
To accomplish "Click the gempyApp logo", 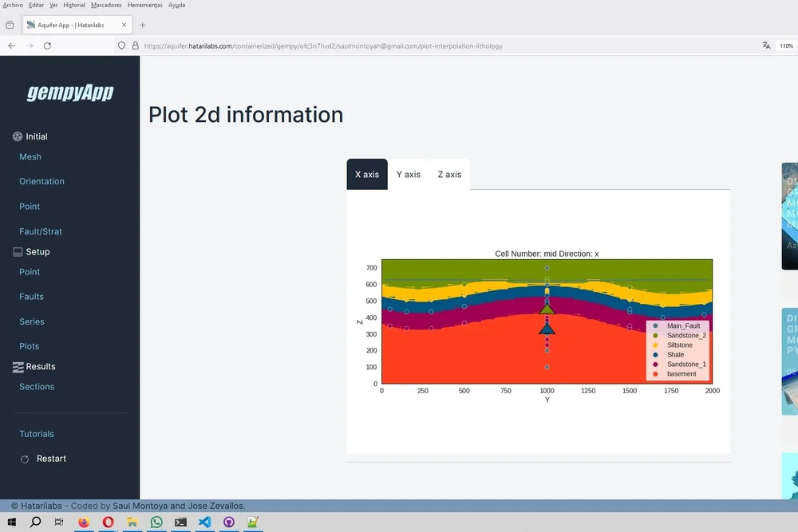I will point(69,93).
